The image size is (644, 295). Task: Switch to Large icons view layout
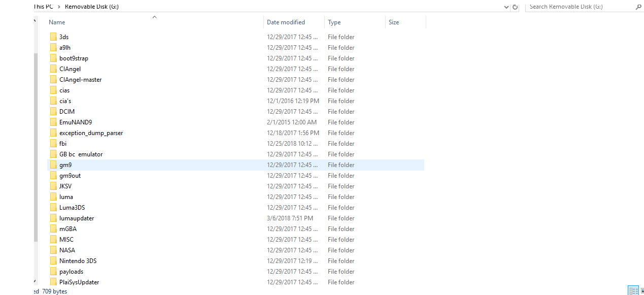pos(642,290)
